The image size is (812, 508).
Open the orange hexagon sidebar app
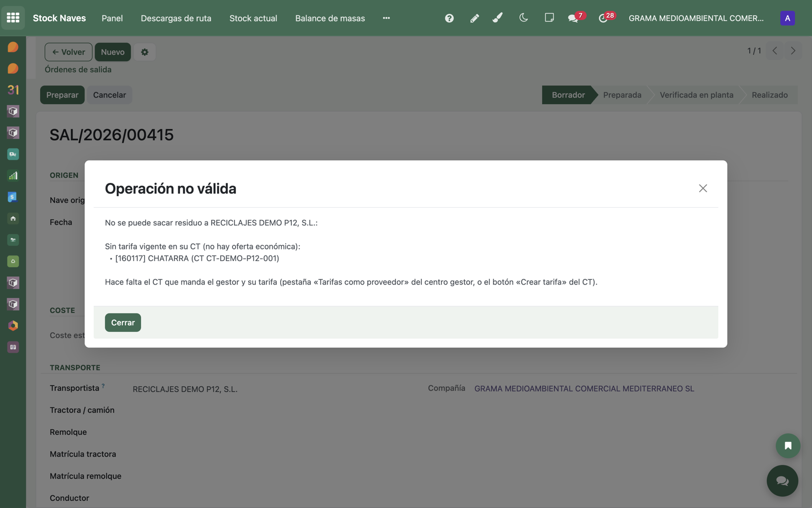click(13, 326)
